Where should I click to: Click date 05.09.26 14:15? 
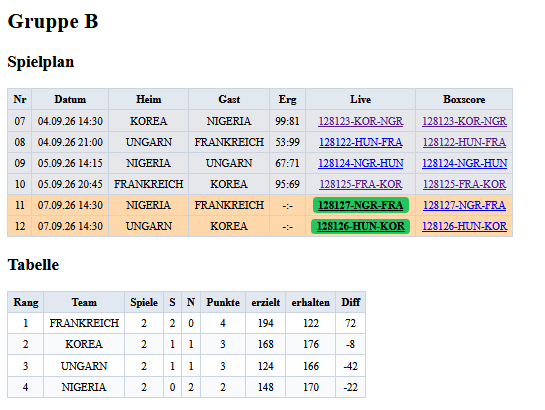click(70, 163)
